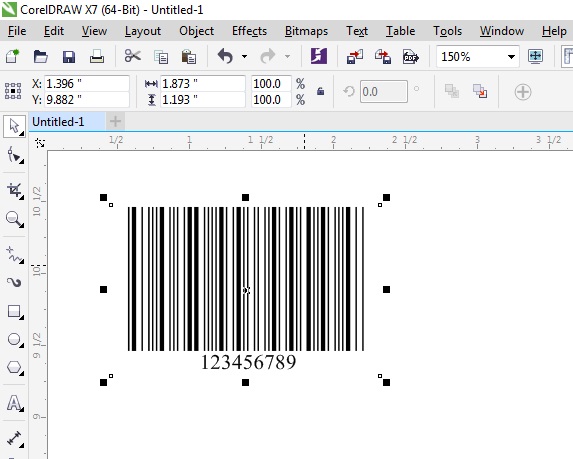
Task: Open the Bitmaps menu
Action: tap(306, 31)
